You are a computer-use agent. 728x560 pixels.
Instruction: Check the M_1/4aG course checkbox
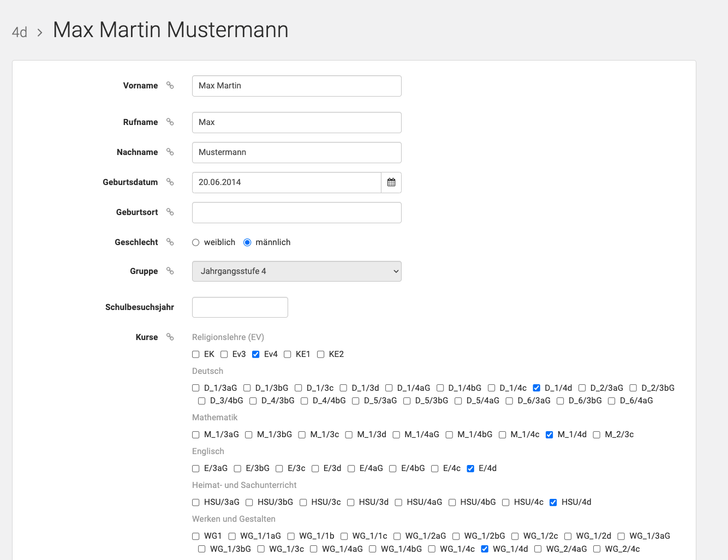(396, 435)
